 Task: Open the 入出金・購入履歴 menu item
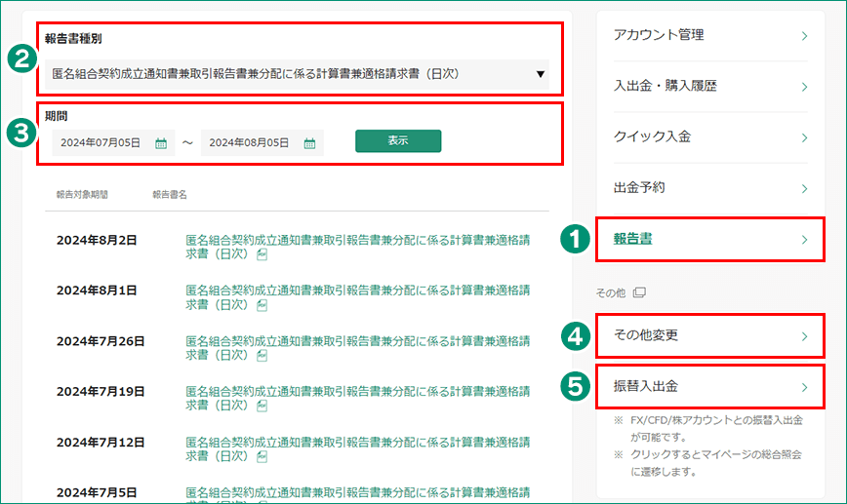pyautogui.click(x=710, y=87)
